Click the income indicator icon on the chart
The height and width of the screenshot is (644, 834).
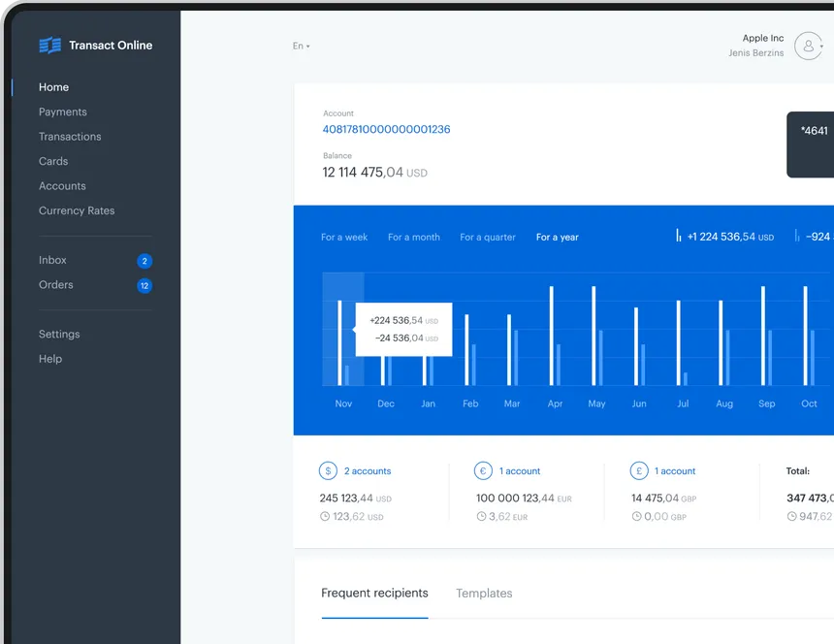tap(677, 236)
